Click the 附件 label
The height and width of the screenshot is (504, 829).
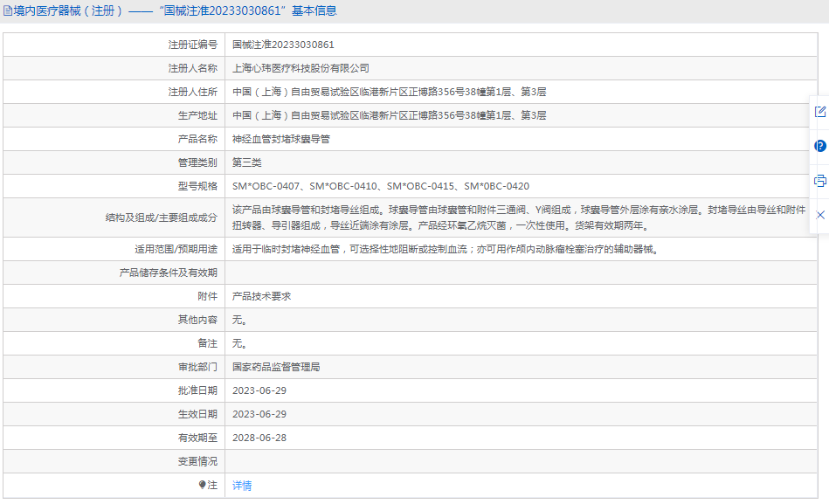207,296
